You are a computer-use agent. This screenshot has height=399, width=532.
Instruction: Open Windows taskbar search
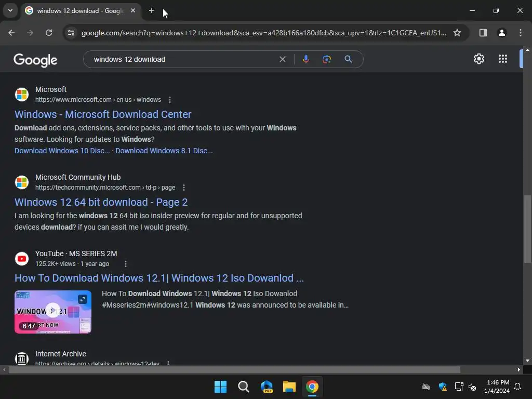(243, 387)
